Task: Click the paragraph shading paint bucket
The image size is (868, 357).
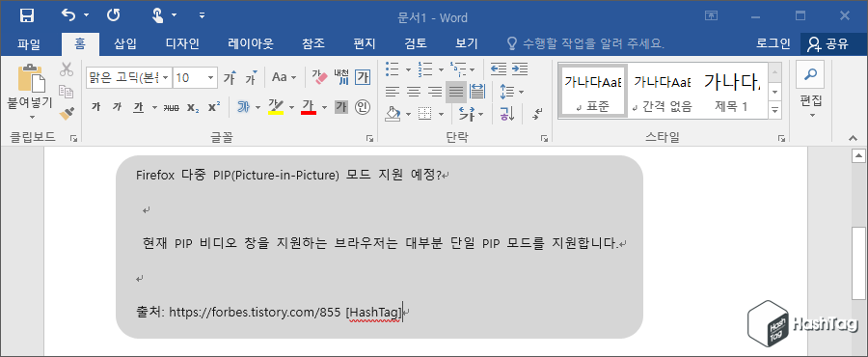Action: [x=393, y=114]
